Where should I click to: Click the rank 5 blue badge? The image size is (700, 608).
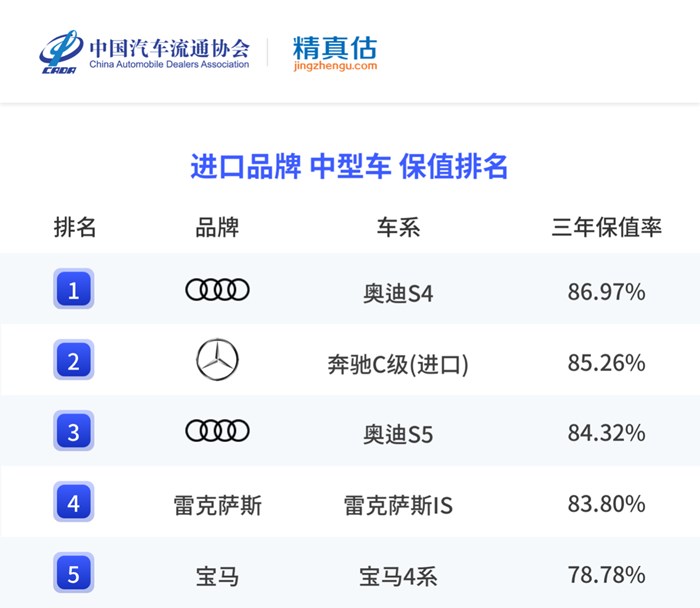(74, 573)
